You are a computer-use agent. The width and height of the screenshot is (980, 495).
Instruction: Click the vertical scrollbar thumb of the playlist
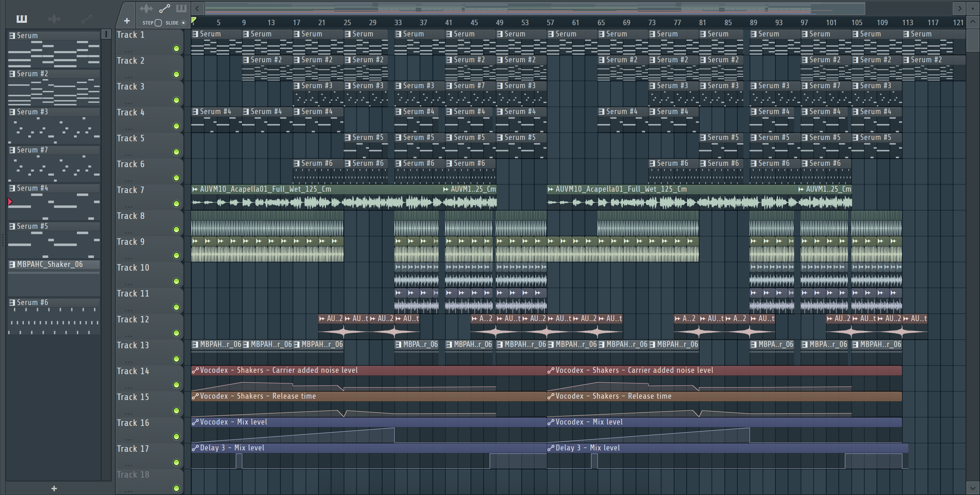[973, 40]
